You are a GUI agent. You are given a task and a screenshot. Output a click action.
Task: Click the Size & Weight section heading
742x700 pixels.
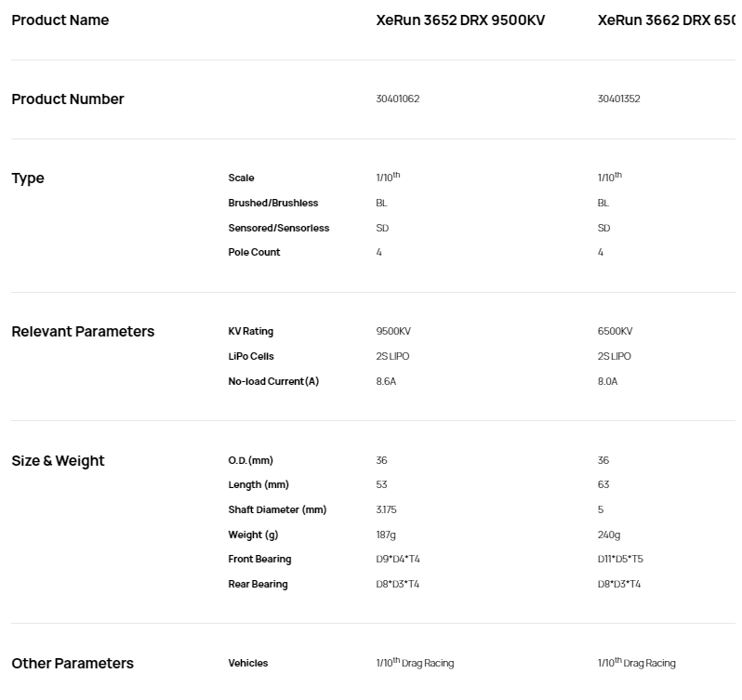58,461
